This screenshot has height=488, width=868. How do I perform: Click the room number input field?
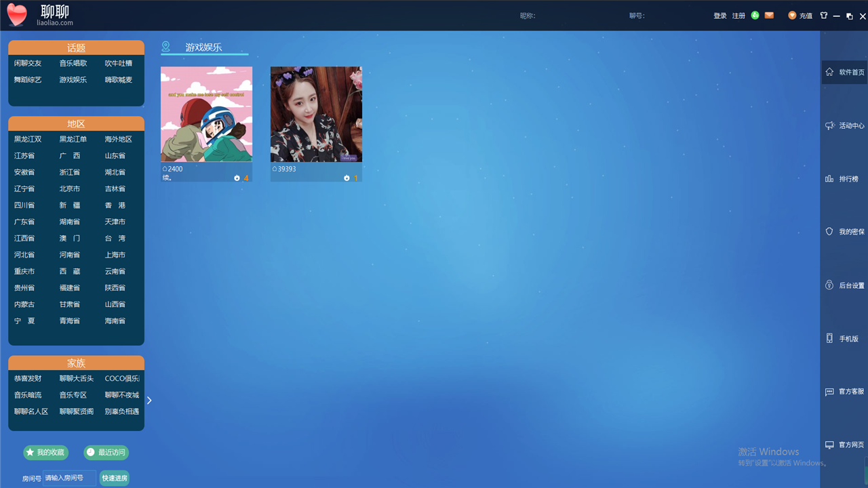coord(68,478)
